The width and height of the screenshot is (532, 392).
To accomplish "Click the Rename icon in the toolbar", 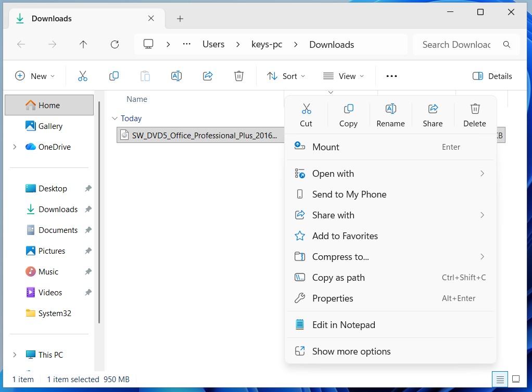I will [x=176, y=76].
